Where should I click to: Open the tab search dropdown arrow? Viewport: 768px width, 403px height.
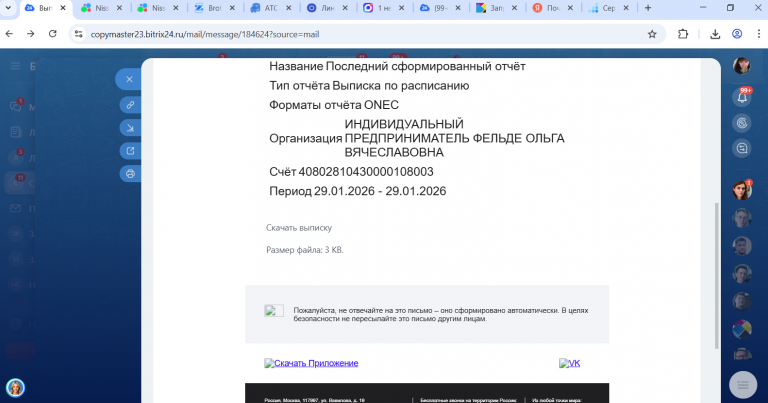8,8
